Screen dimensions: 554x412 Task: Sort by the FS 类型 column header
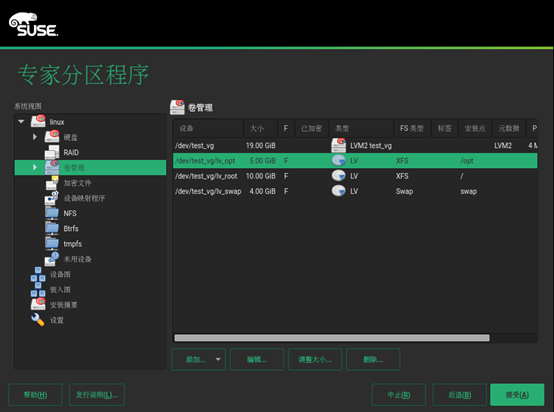point(412,128)
